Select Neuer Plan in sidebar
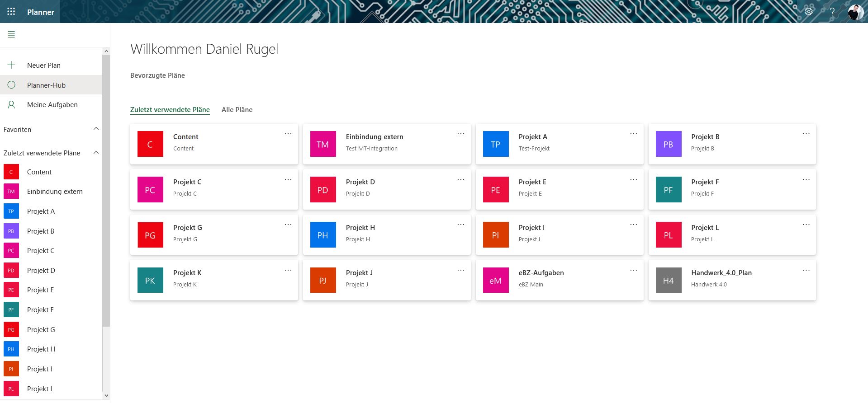The width and height of the screenshot is (868, 403). tap(51, 65)
